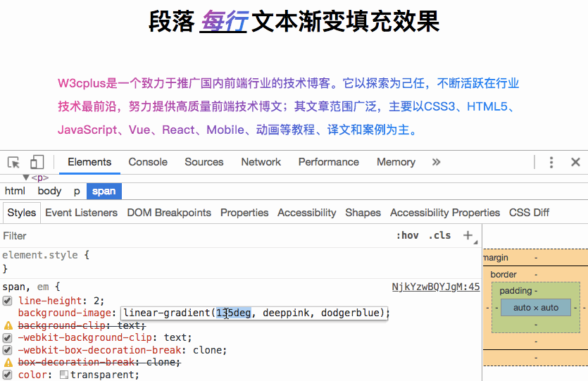The height and width of the screenshot is (381, 588).
Task: Click the linear-gradient value input
Action: 255,313
